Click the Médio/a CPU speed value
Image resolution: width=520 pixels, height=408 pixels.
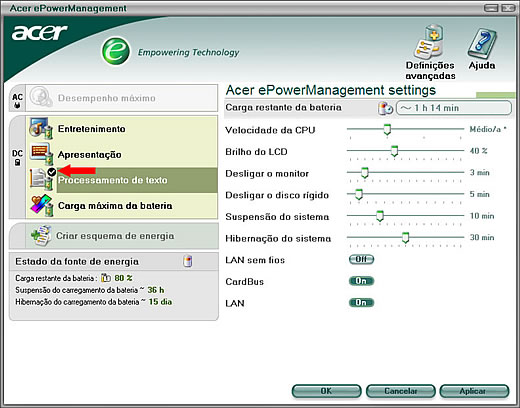pos(488,129)
